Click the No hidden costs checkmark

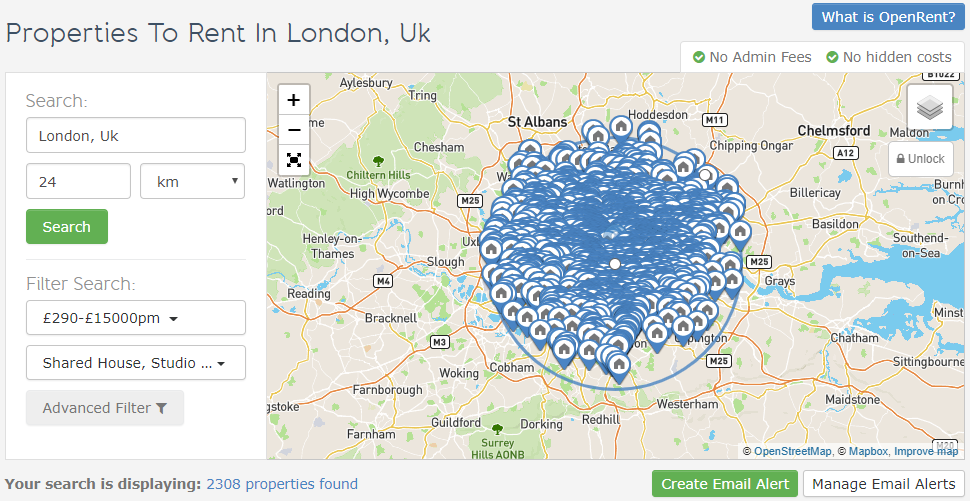833,58
